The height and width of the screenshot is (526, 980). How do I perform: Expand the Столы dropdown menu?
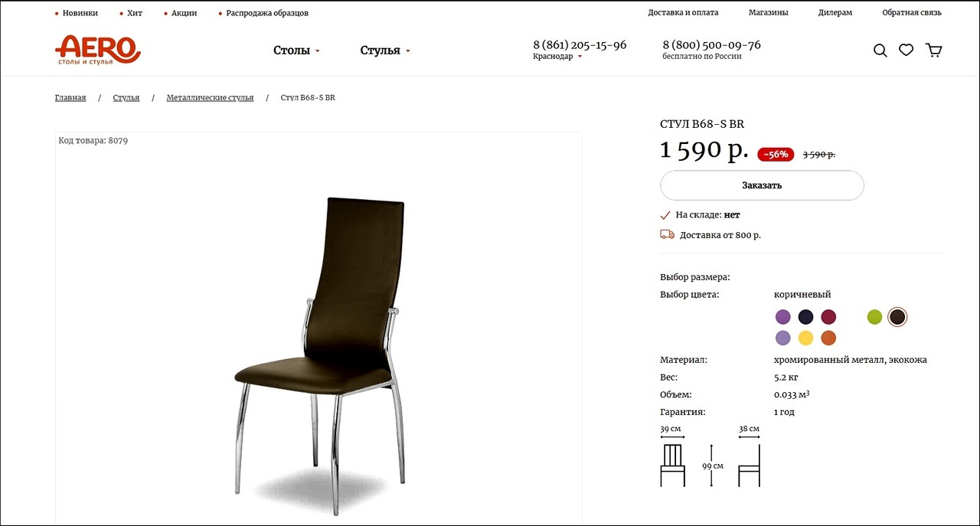pos(297,51)
